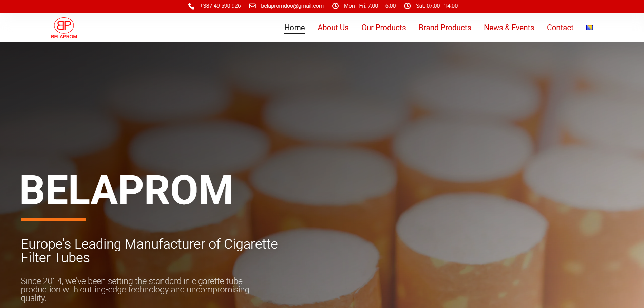The height and width of the screenshot is (308, 644).
Task: Call the number +387 49 590 926
Action: click(x=220, y=6)
